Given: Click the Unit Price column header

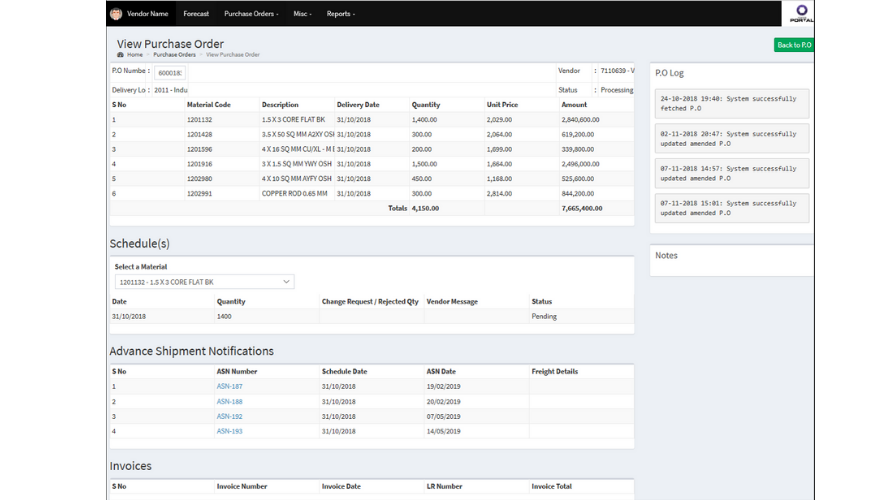Looking at the screenshot, I should pos(502,105).
